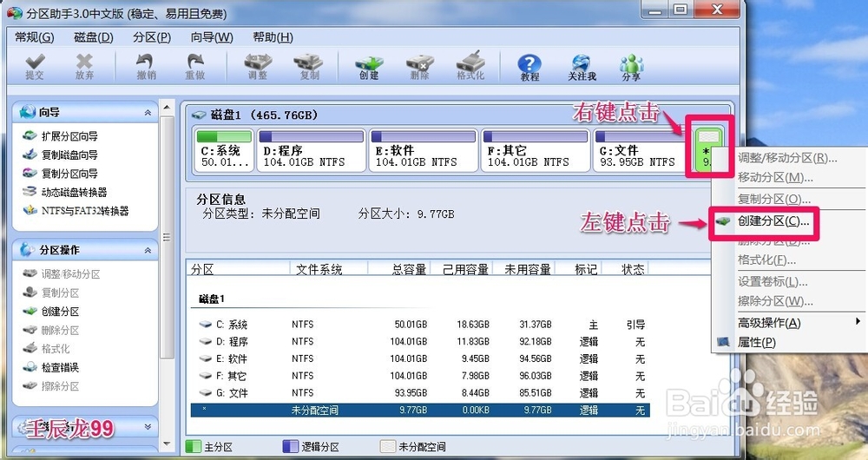Open 扩展分区向导 in the wizard panel
The width and height of the screenshot is (868, 460).
61,136
